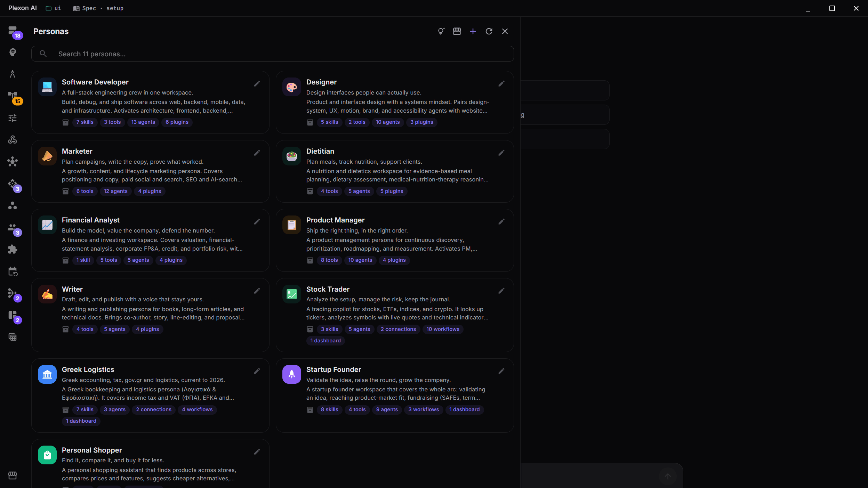
Task: Open the marketplace store icon in Personas header
Action: [x=457, y=31]
